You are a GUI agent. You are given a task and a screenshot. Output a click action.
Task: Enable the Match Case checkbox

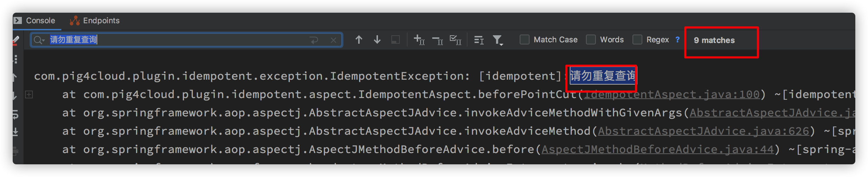pyautogui.click(x=525, y=39)
